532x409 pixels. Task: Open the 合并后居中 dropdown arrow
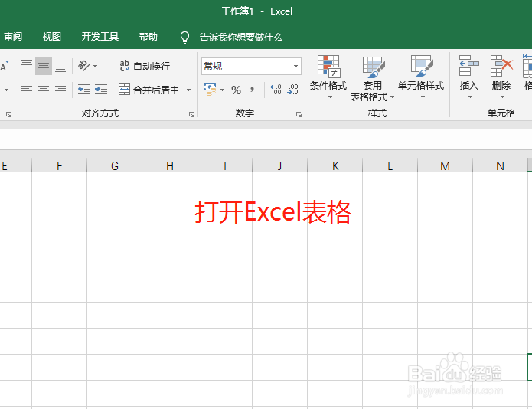[x=188, y=90]
